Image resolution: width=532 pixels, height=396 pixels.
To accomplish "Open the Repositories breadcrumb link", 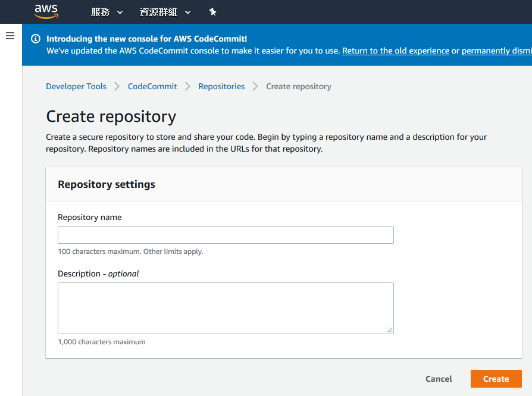I will pyautogui.click(x=221, y=86).
